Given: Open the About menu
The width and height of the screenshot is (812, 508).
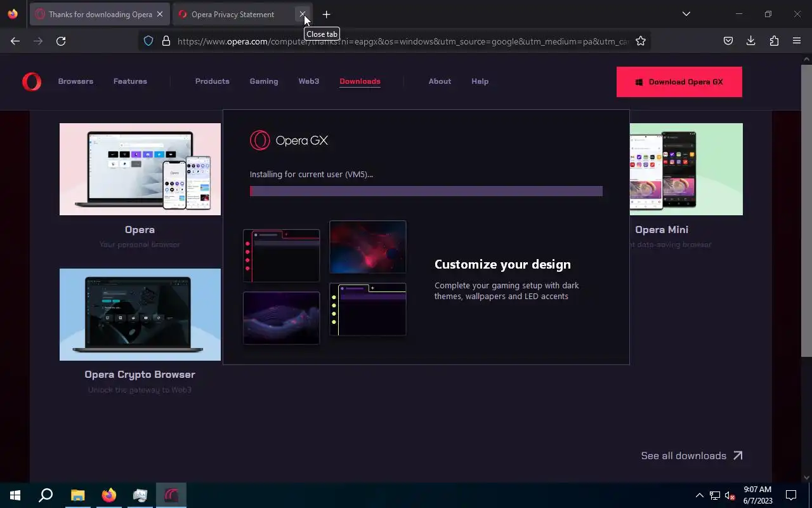Looking at the screenshot, I should (440, 81).
